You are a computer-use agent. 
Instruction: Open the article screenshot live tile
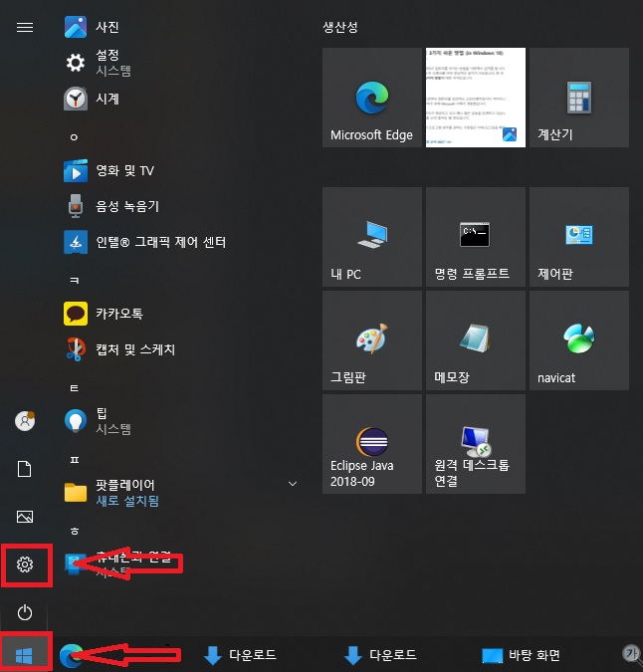475,98
